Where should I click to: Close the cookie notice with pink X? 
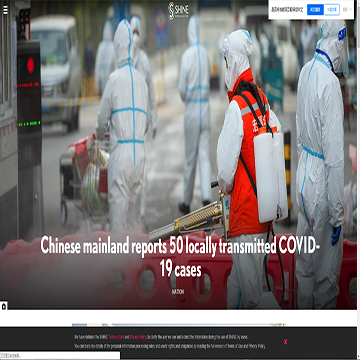point(285,342)
